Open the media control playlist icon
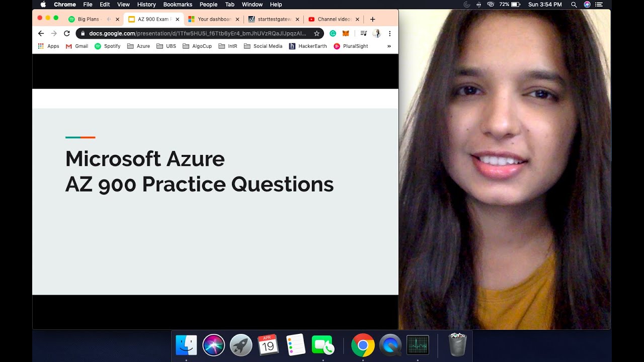The height and width of the screenshot is (362, 644). pos(363,34)
